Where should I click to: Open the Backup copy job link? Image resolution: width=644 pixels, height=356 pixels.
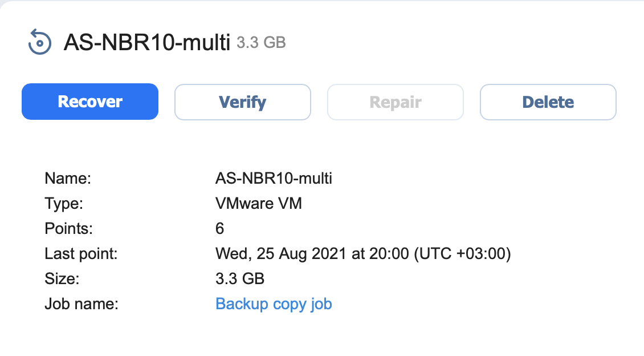click(x=274, y=304)
